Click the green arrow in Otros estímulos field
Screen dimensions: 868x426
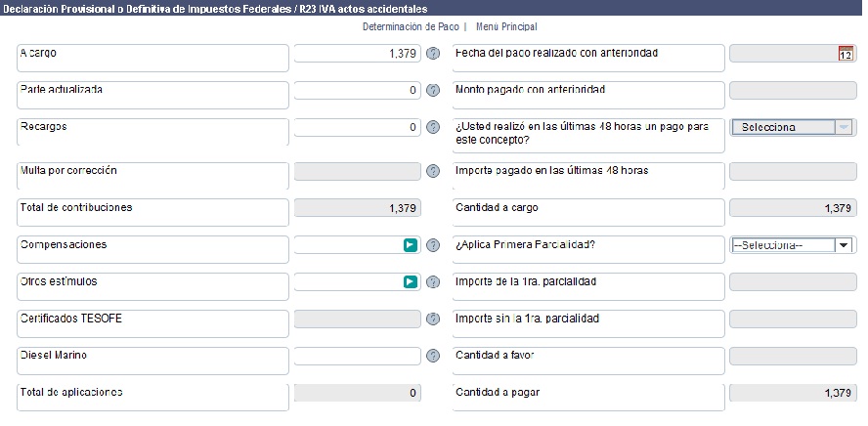[411, 282]
